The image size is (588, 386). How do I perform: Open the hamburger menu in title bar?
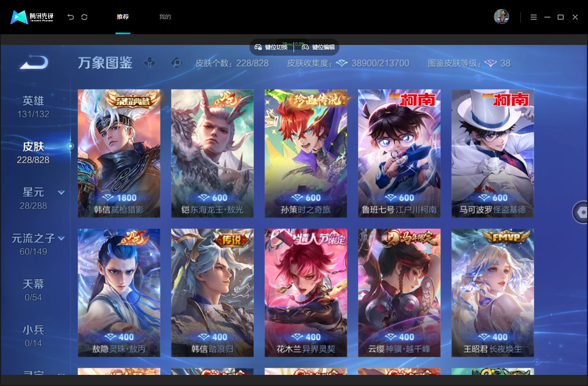(534, 17)
